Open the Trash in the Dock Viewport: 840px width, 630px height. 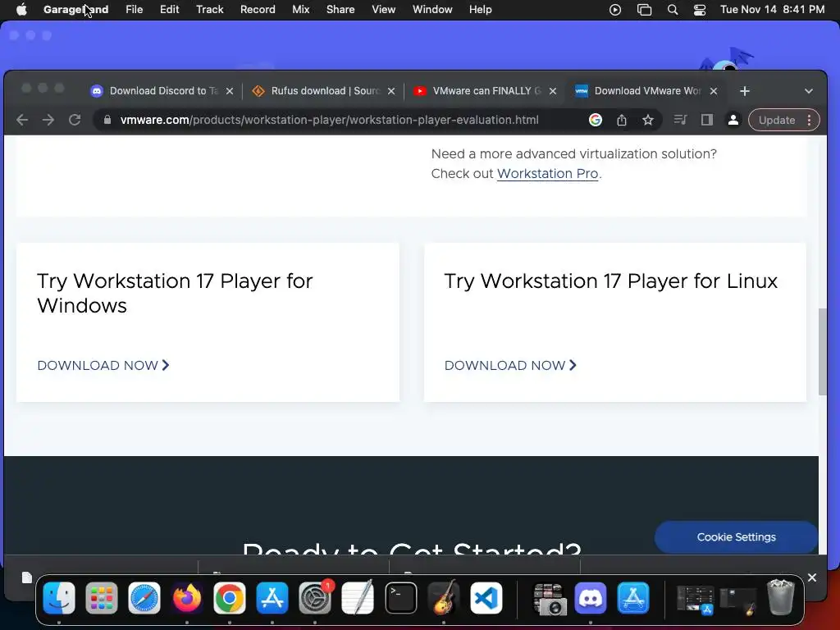tap(781, 597)
